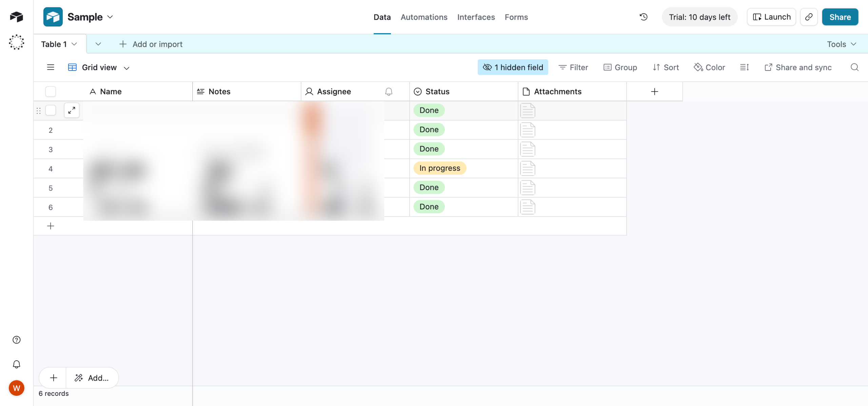Click the copy link icon button
The width and height of the screenshot is (868, 406).
coord(809,17)
